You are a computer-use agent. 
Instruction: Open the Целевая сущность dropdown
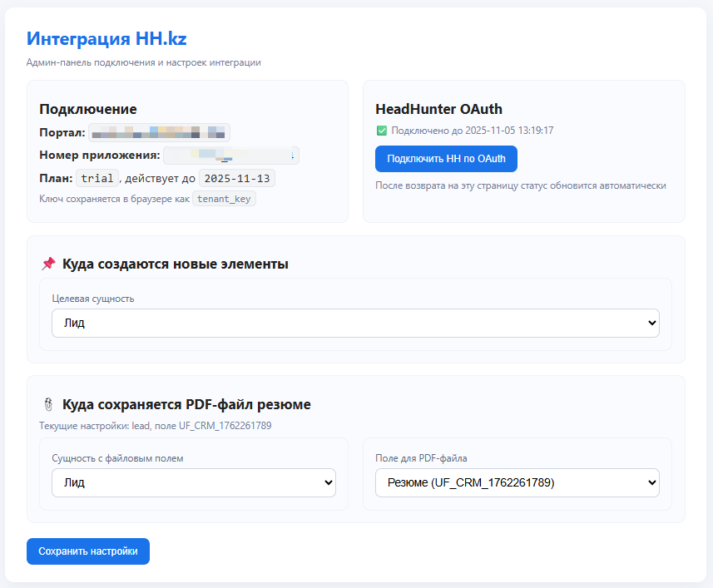pyautogui.click(x=355, y=323)
